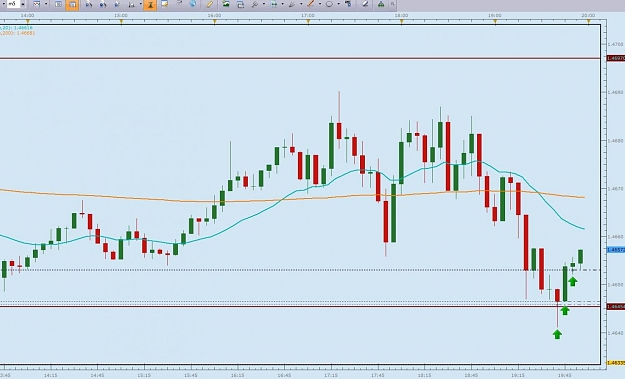The width and height of the screenshot is (625, 379).
Task: Select the eraser tool icon
Action: 365,4
